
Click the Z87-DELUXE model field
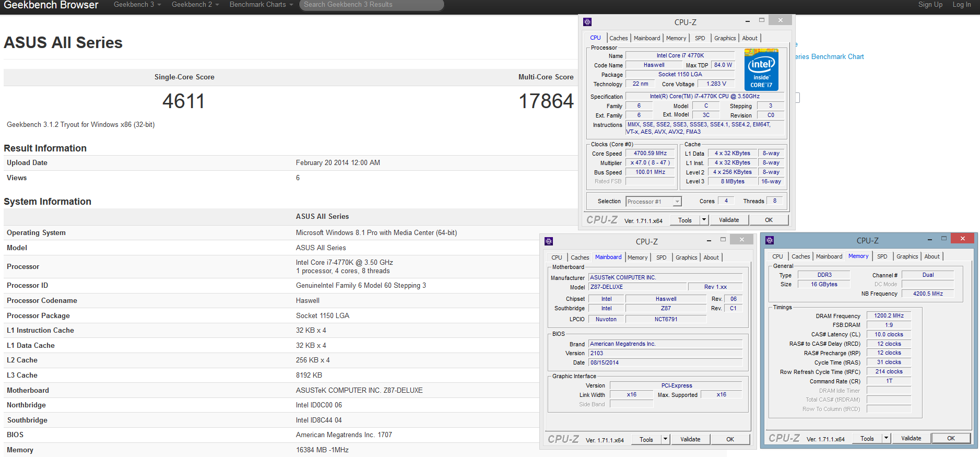(637, 287)
